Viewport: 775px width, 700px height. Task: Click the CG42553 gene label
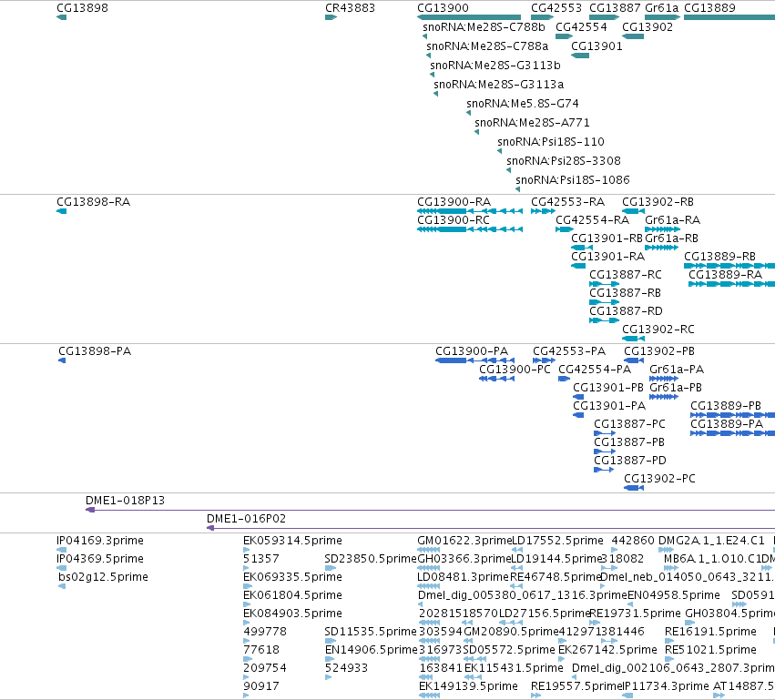556,8
